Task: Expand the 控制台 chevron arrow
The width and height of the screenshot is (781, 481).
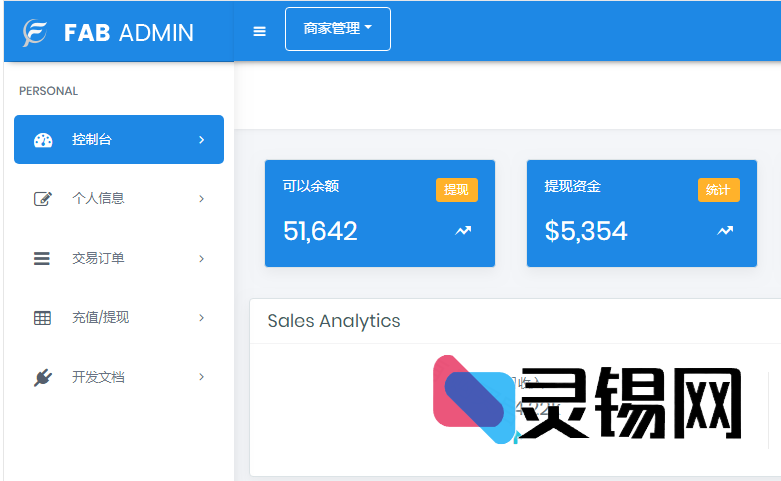Action: pyautogui.click(x=201, y=140)
